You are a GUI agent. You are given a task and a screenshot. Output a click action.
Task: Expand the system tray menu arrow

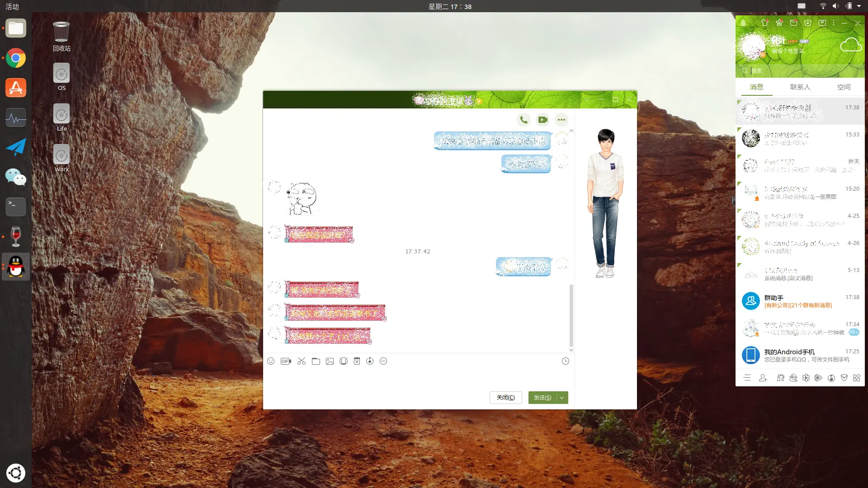pos(859,6)
